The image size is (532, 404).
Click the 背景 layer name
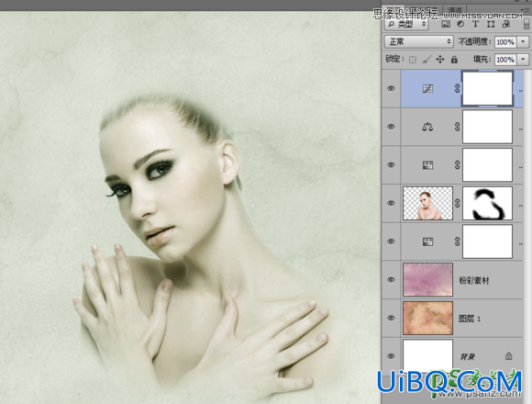(468, 356)
